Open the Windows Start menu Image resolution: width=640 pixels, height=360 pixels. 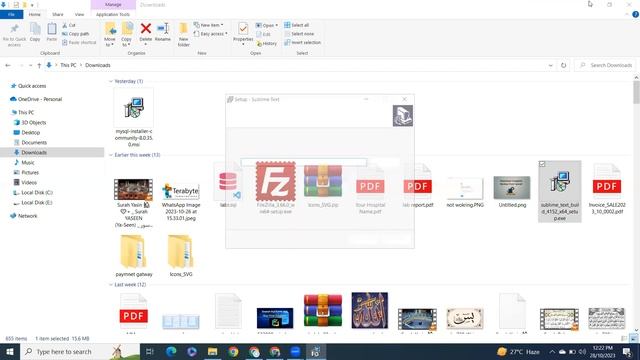click(x=9, y=351)
